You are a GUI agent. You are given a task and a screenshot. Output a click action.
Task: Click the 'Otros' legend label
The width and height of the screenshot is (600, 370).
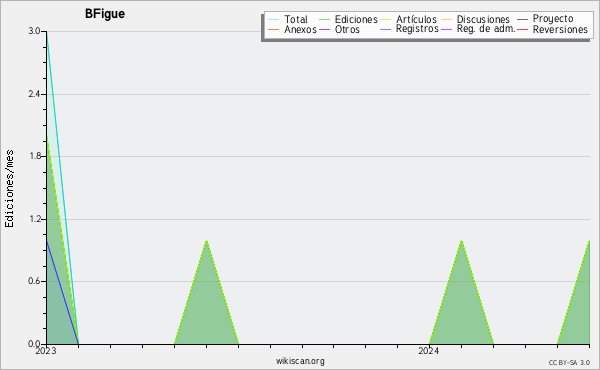click(347, 29)
